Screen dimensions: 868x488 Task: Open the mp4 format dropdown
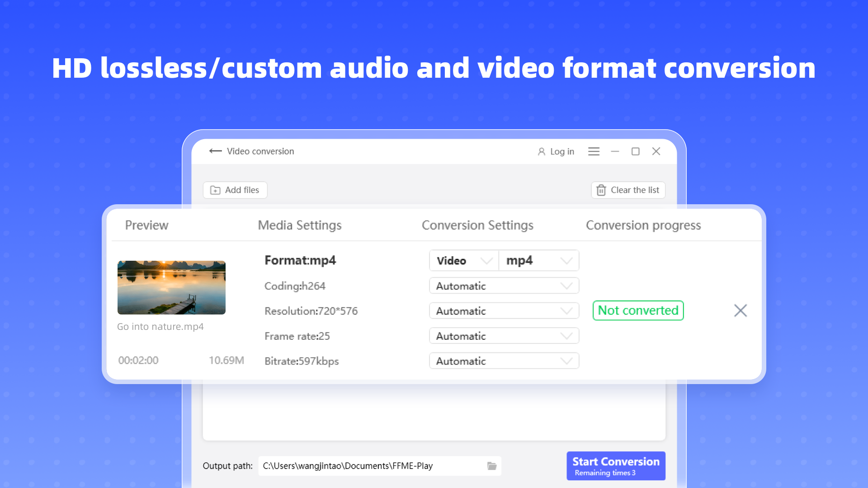coord(538,261)
